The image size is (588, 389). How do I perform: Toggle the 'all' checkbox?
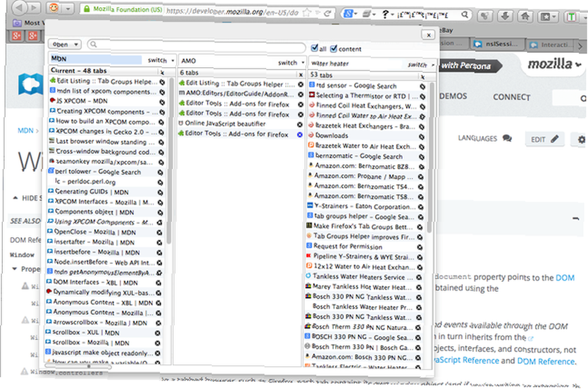(x=315, y=48)
